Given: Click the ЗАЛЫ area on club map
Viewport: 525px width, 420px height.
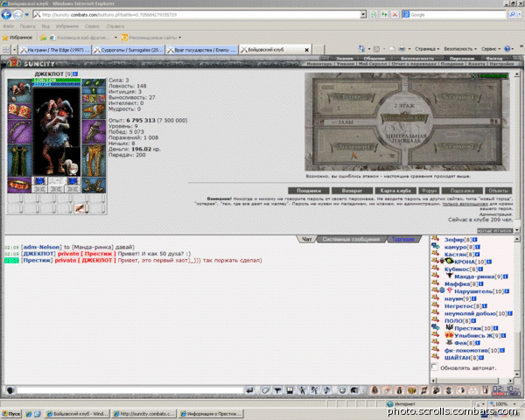Looking at the screenshot, I should (x=346, y=122).
